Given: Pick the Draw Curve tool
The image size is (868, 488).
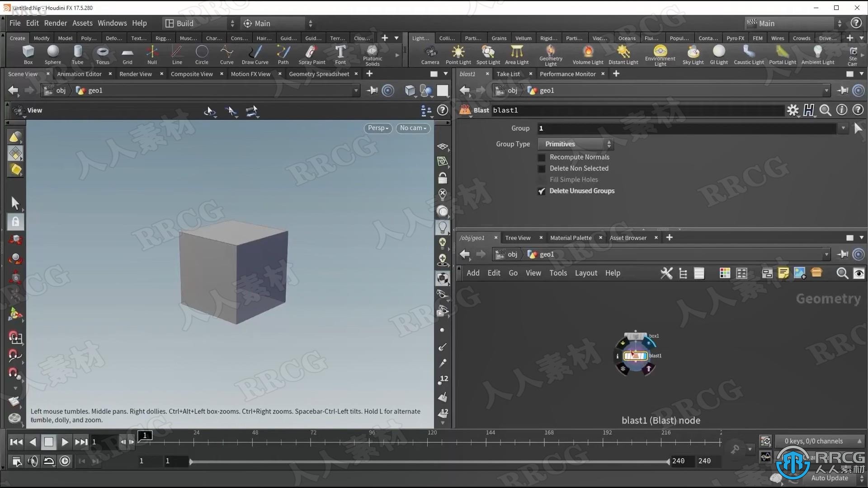Looking at the screenshot, I should coord(255,55).
